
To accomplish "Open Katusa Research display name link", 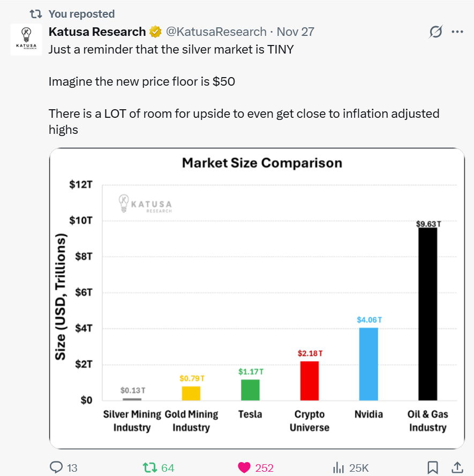I will (x=97, y=32).
